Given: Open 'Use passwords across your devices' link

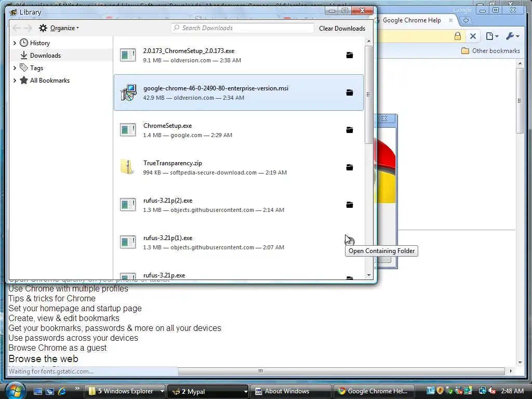Looking at the screenshot, I should point(73,338).
